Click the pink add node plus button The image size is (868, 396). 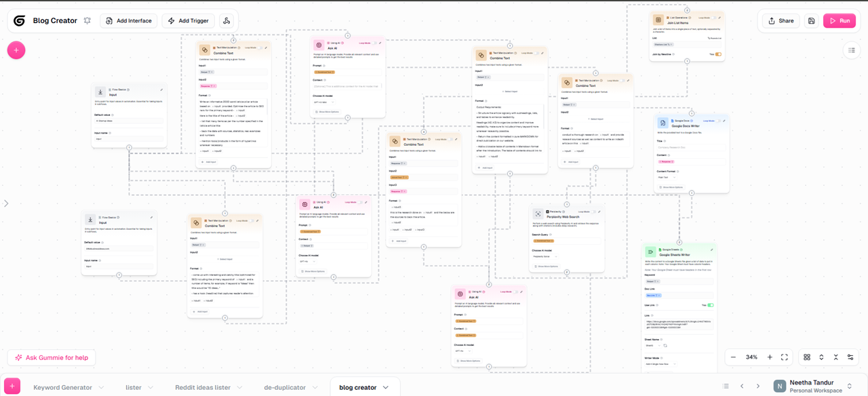pyautogui.click(x=16, y=50)
